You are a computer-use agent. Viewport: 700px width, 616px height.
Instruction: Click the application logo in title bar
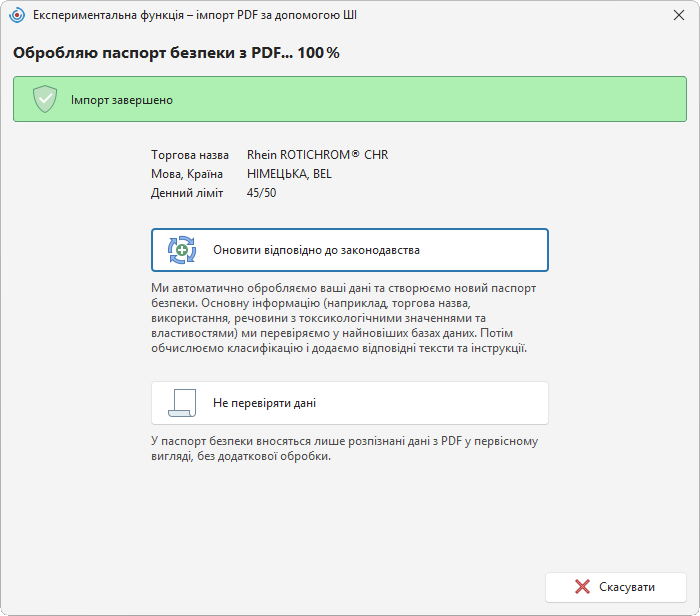(x=17, y=15)
